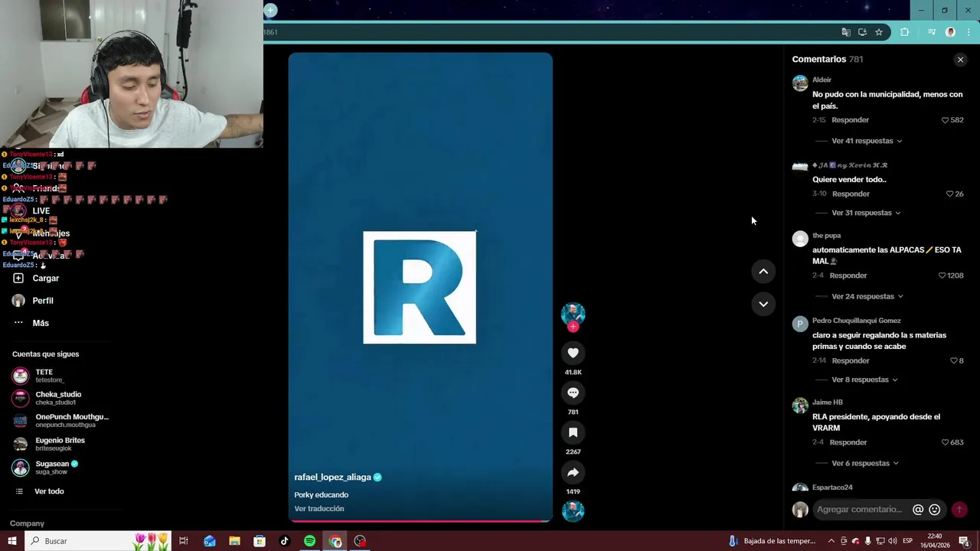Like the 'Quiere vender todo..' comment
This screenshot has height=551, width=980.
pos(949,194)
